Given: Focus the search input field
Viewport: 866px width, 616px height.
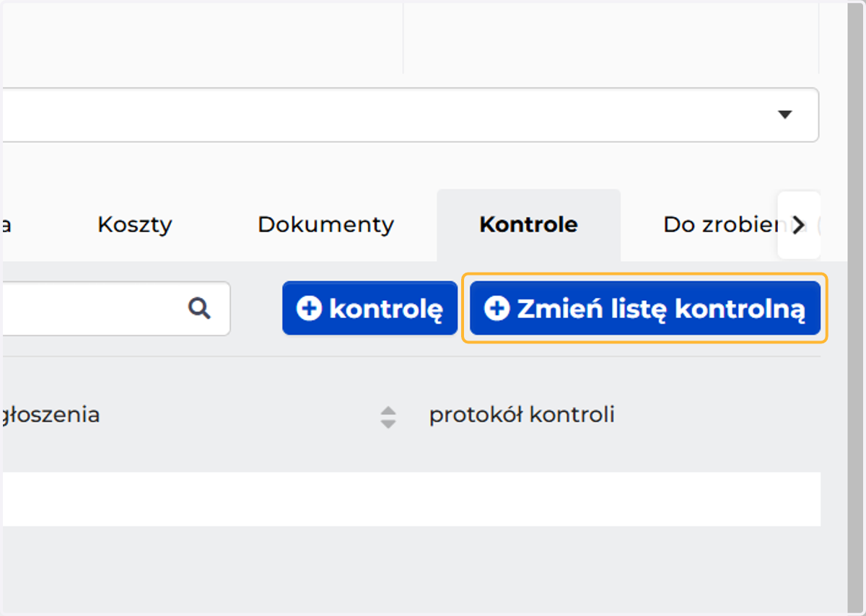Looking at the screenshot, I should coord(115,309).
